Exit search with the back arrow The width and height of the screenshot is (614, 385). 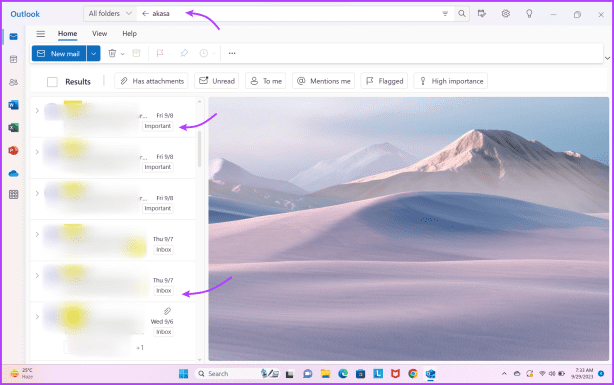pyautogui.click(x=145, y=14)
